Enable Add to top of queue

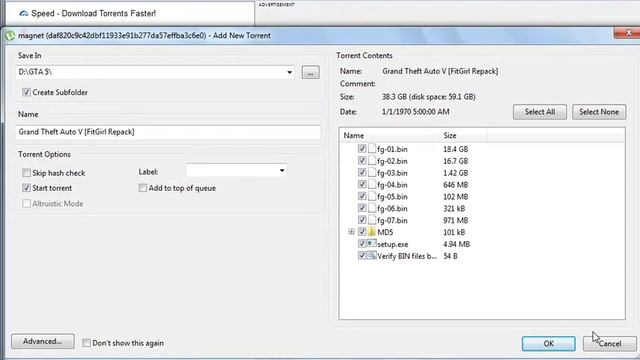142,188
